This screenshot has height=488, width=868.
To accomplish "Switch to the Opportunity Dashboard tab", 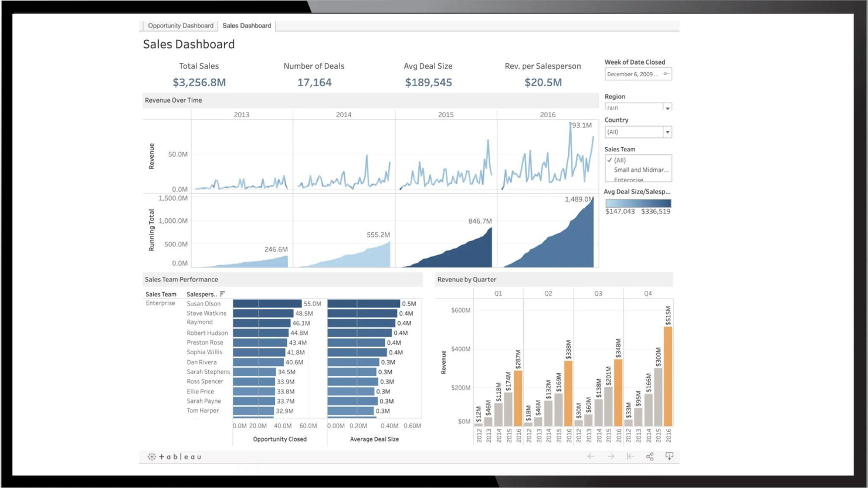I will [x=181, y=26].
